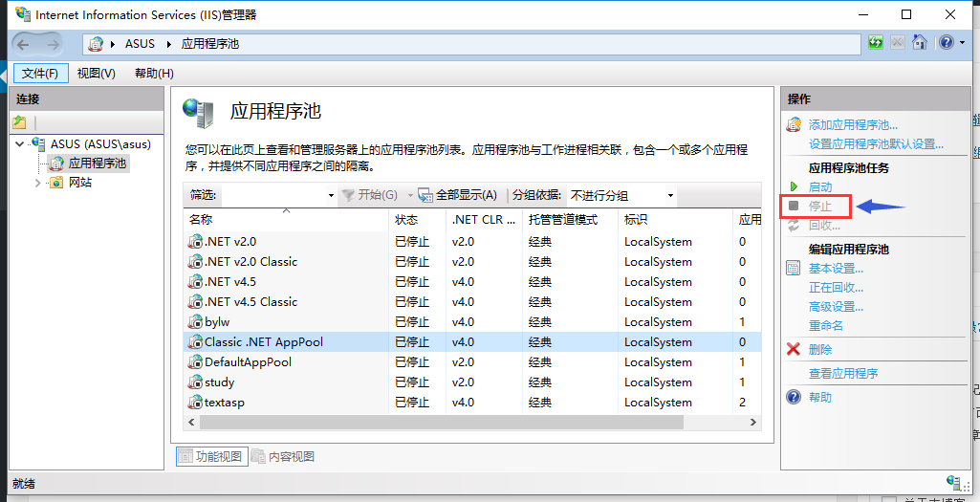
Task: Click scroll left arrow of horizontal scrollbar
Action: click(x=191, y=422)
